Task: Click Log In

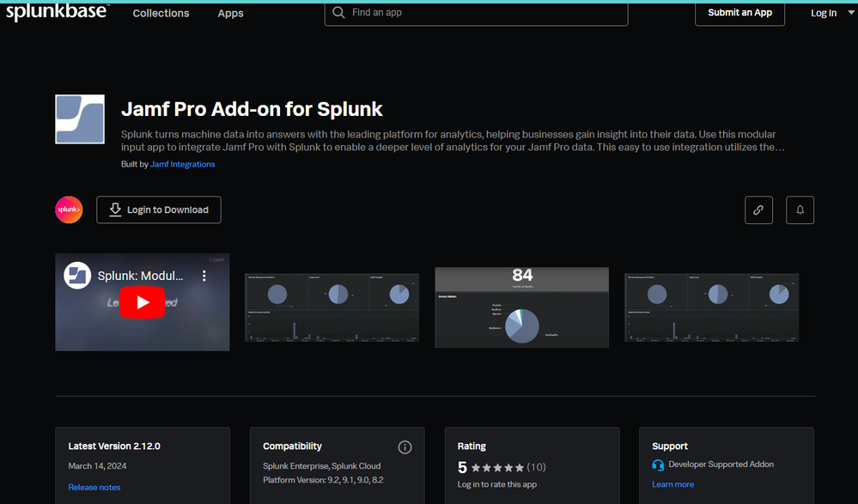Action: point(824,13)
